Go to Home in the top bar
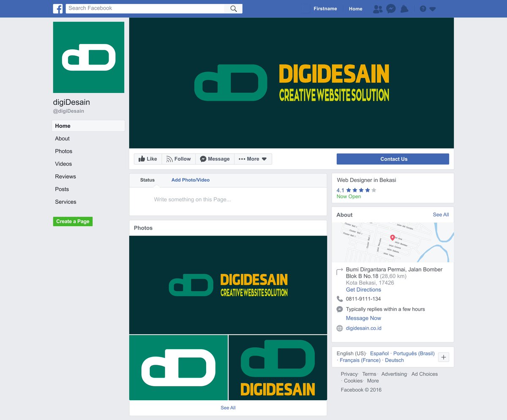 [x=356, y=9]
